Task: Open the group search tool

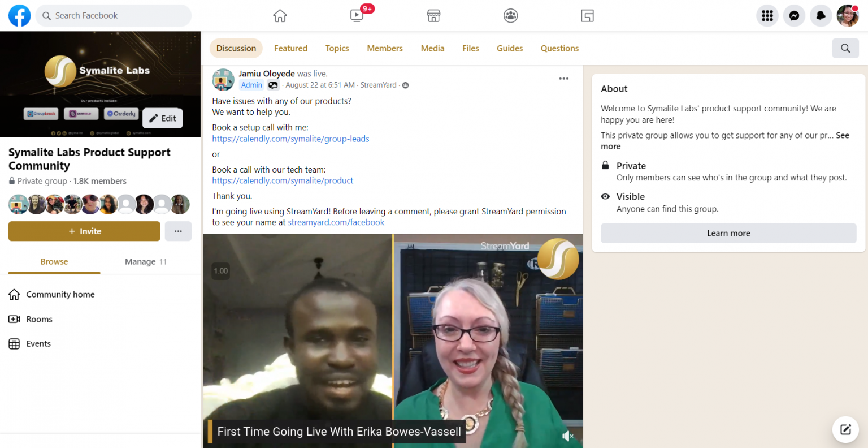Action: 845,48
